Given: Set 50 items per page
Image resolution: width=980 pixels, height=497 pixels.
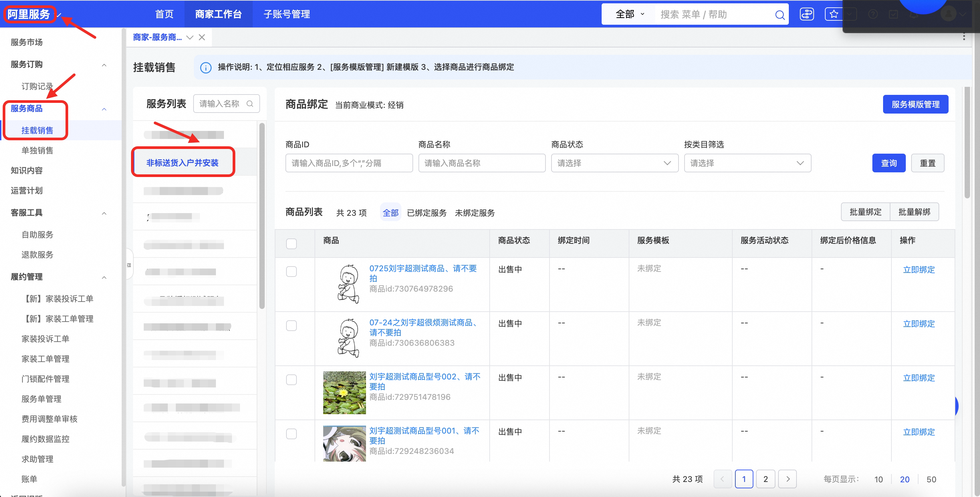Looking at the screenshot, I should [x=931, y=480].
